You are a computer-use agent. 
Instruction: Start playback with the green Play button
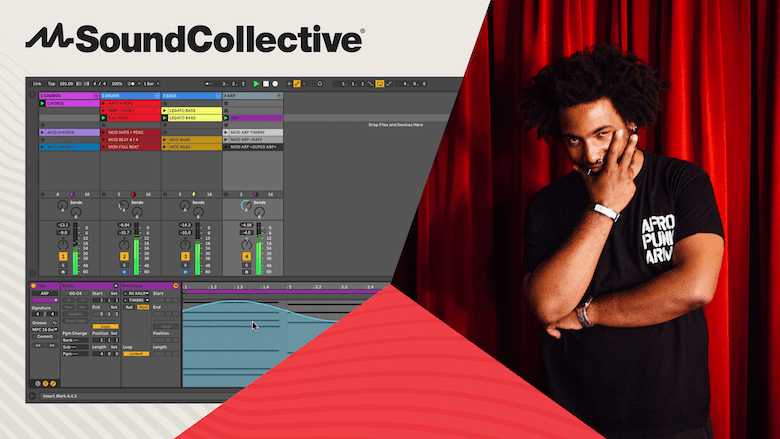[256, 84]
